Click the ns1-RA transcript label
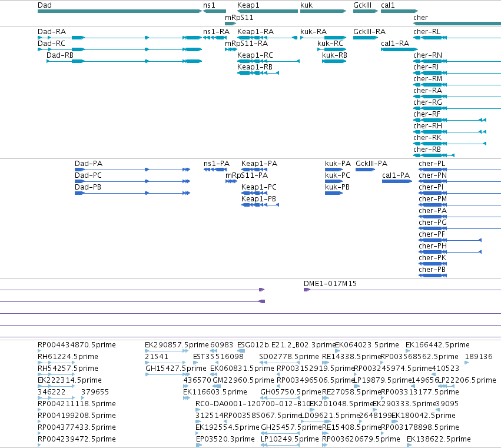This screenshot has height=448, width=501. 216,32
